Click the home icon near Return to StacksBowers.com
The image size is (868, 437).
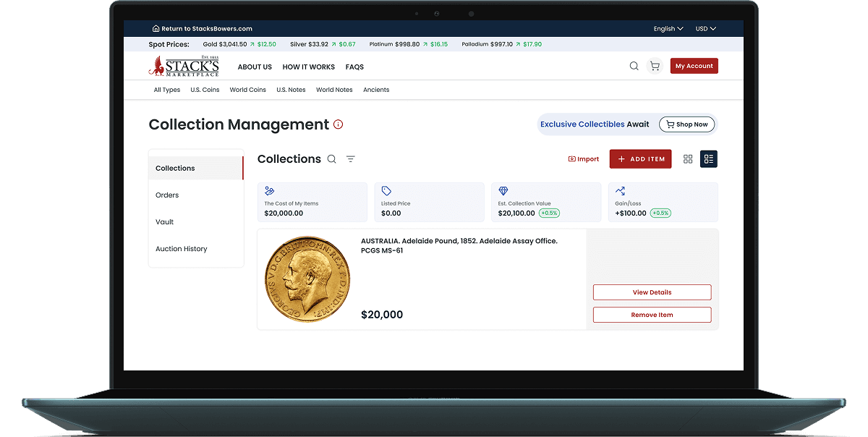[156, 29]
